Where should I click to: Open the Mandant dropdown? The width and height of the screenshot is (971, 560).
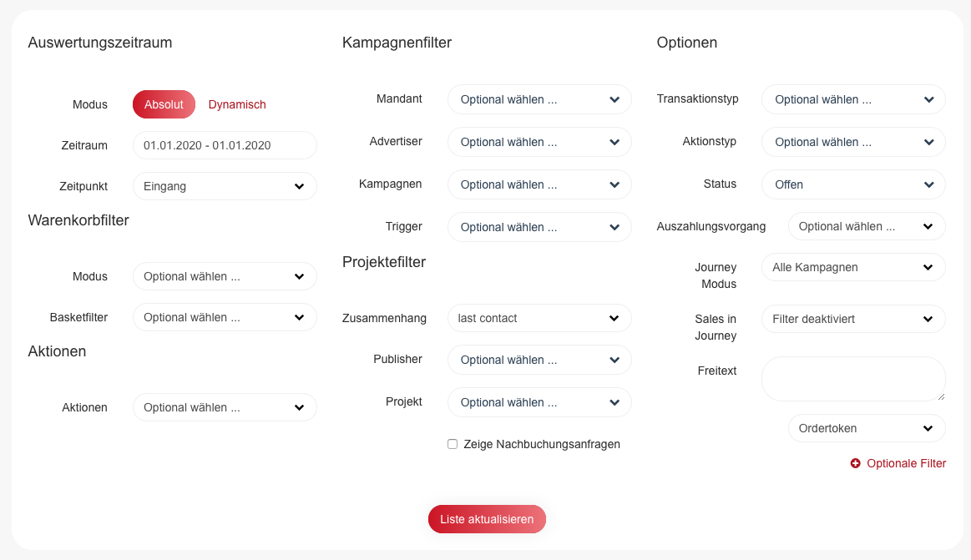pyautogui.click(x=539, y=99)
